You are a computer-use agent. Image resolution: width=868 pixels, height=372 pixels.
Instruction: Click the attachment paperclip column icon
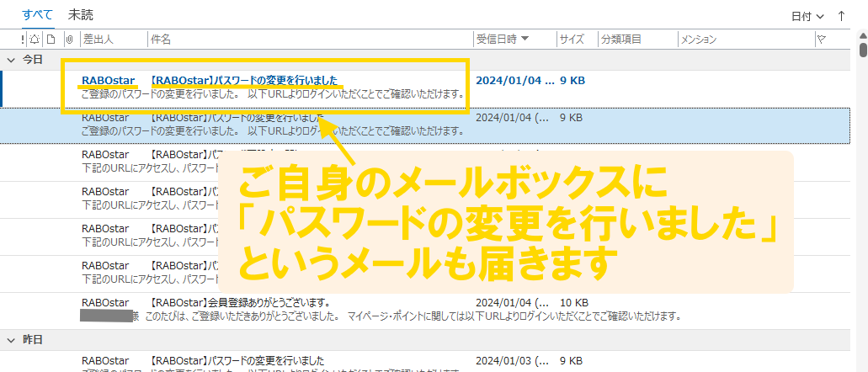coord(69,39)
